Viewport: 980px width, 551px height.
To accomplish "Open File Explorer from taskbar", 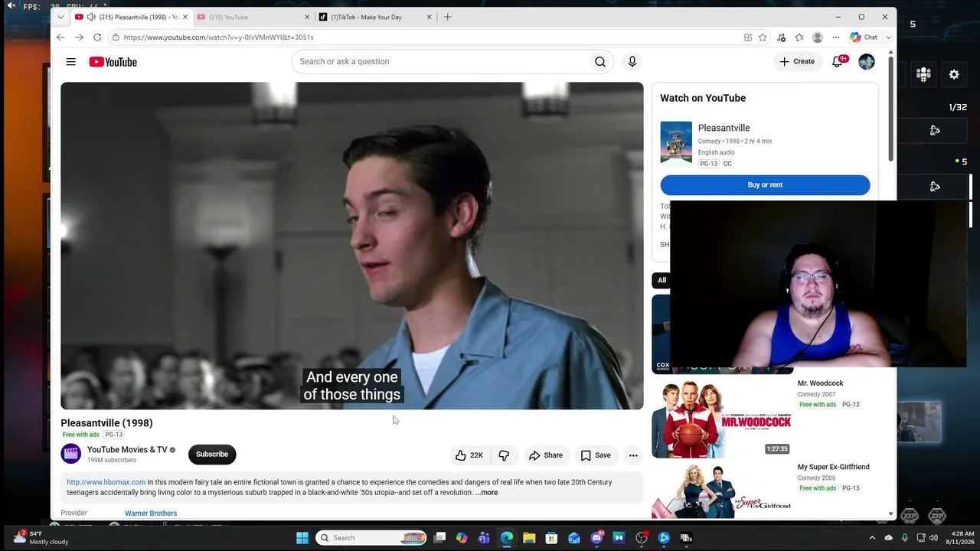I will tap(529, 538).
